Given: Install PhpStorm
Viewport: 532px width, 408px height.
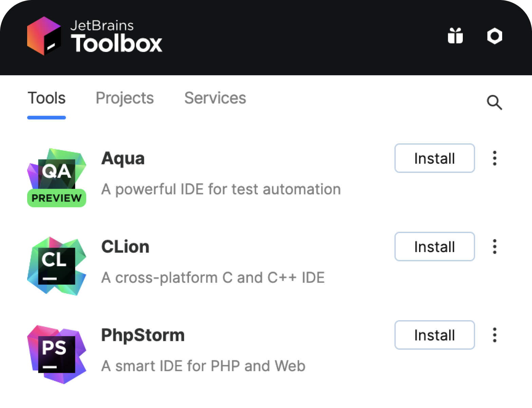Looking at the screenshot, I should (434, 335).
